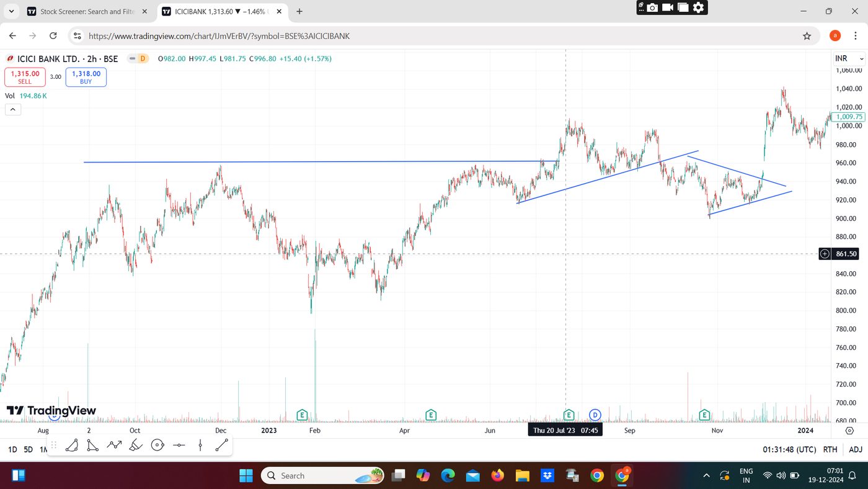Screen dimensions: 868x489
Task: Click the D data status badge
Action: pos(143,59)
